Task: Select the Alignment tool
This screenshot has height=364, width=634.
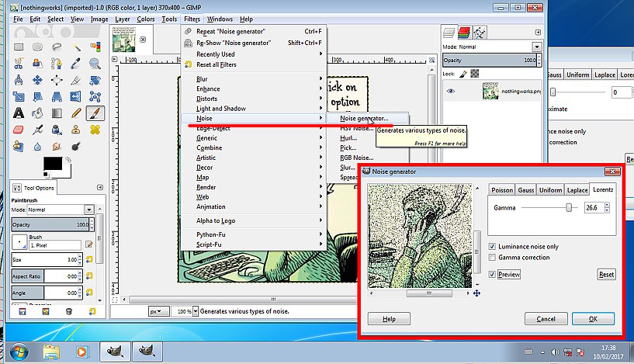Action: coord(57,80)
